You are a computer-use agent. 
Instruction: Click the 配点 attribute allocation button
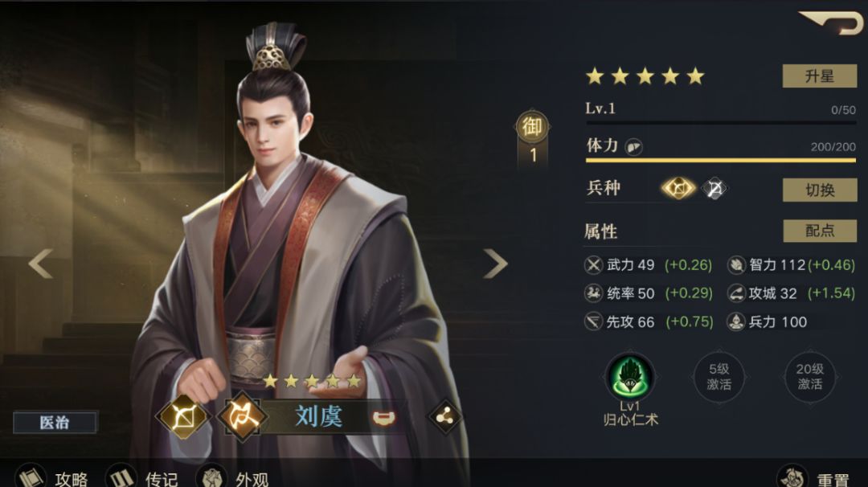pyautogui.click(x=820, y=230)
